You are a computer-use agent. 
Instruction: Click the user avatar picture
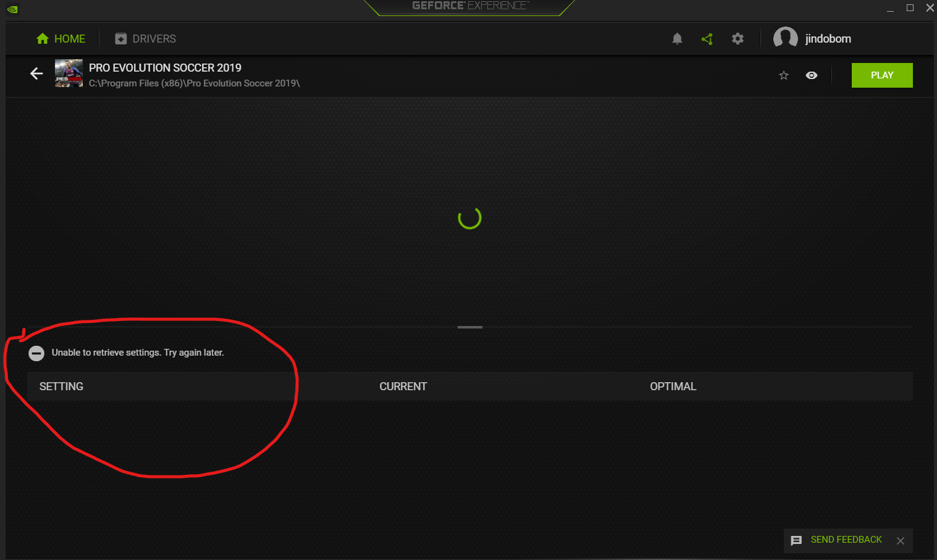pos(785,38)
